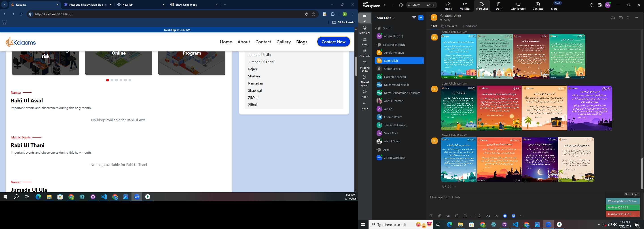Open Visual Studio Code from taskbar
The height and width of the screenshot is (229, 644).
pos(104,197)
